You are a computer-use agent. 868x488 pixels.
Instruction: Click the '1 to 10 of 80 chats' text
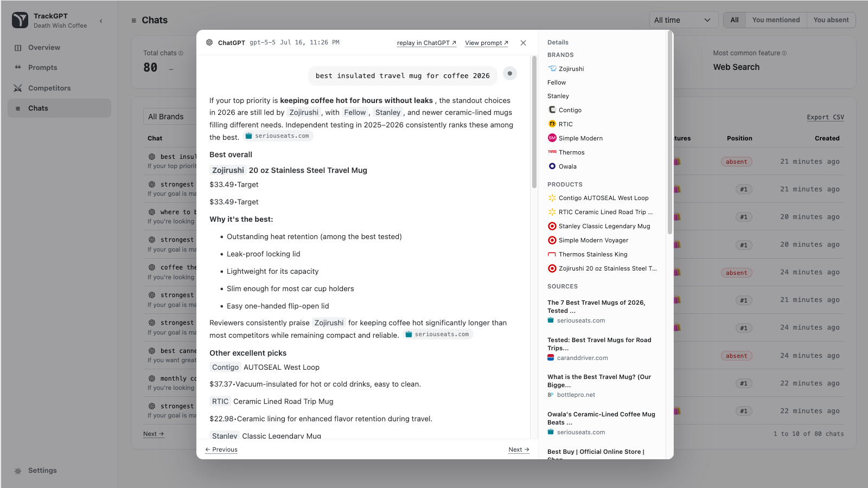click(808, 434)
